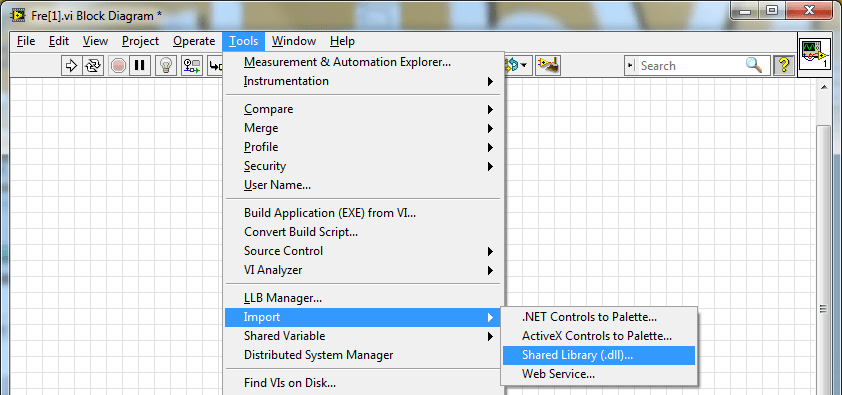This screenshot has height=395, width=842.
Task: Click the VI icon pane at top right
Action: tap(816, 54)
